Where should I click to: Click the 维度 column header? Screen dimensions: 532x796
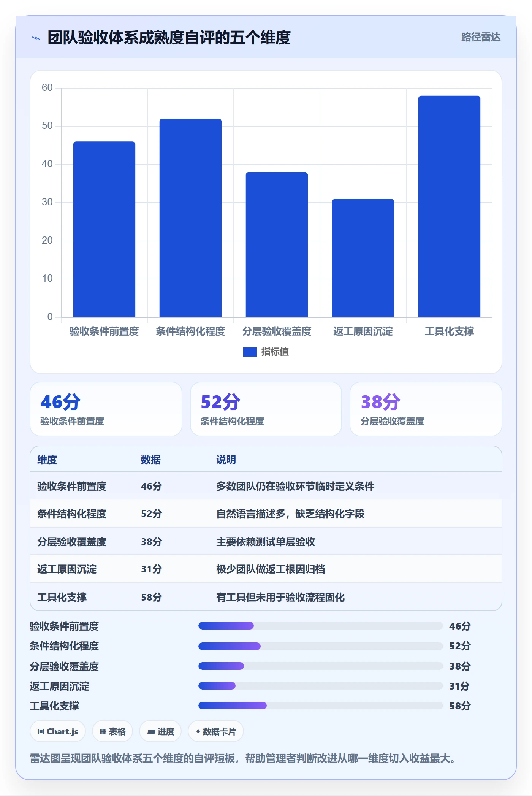[x=47, y=460]
